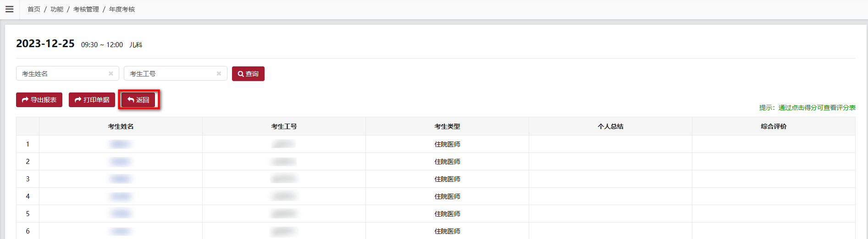Click the 2023-12-25 date heading

tap(45, 43)
